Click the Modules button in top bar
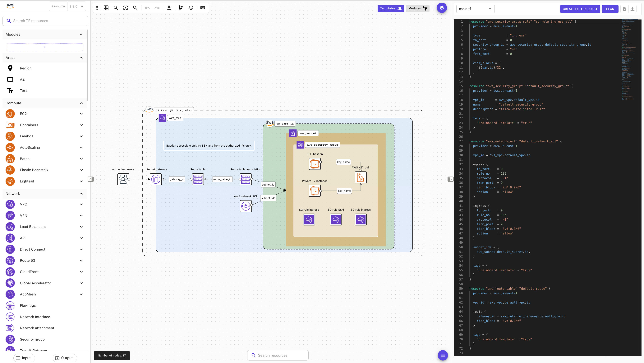The height and width of the screenshot is (363, 644). [x=418, y=8]
